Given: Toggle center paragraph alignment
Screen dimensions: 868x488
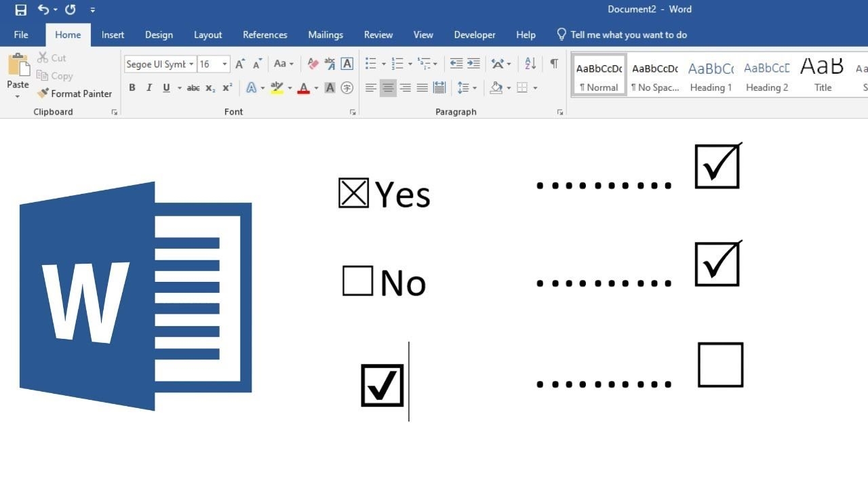Looking at the screenshot, I should 387,87.
